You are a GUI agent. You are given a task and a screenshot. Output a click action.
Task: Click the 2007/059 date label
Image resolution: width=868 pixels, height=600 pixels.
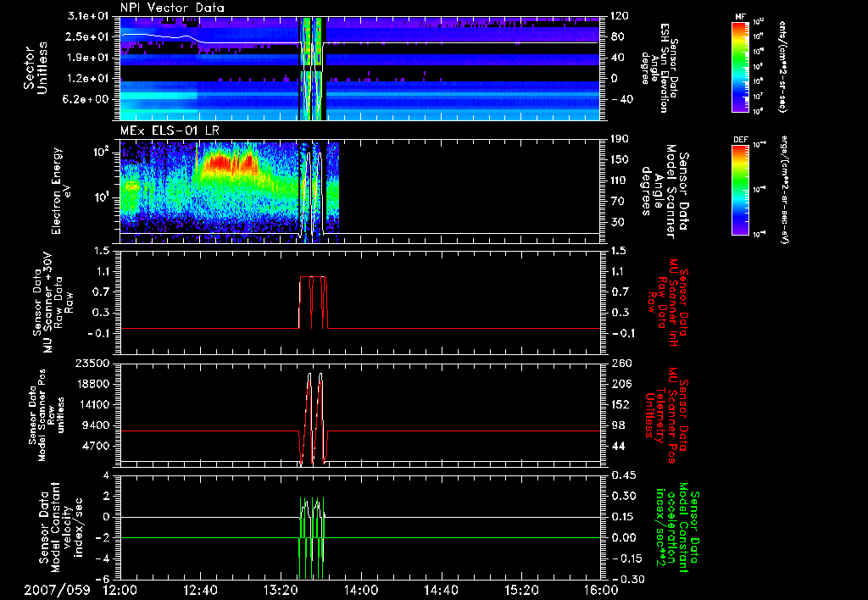[x=57, y=590]
